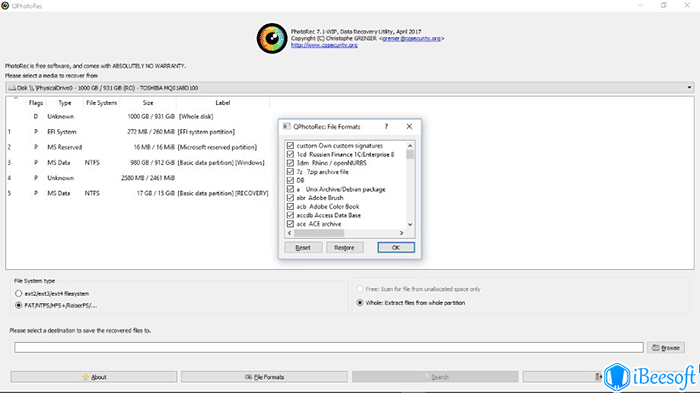This screenshot has width=700, height=393.
Task: Sort partitions by Type column header
Action: [x=65, y=103]
